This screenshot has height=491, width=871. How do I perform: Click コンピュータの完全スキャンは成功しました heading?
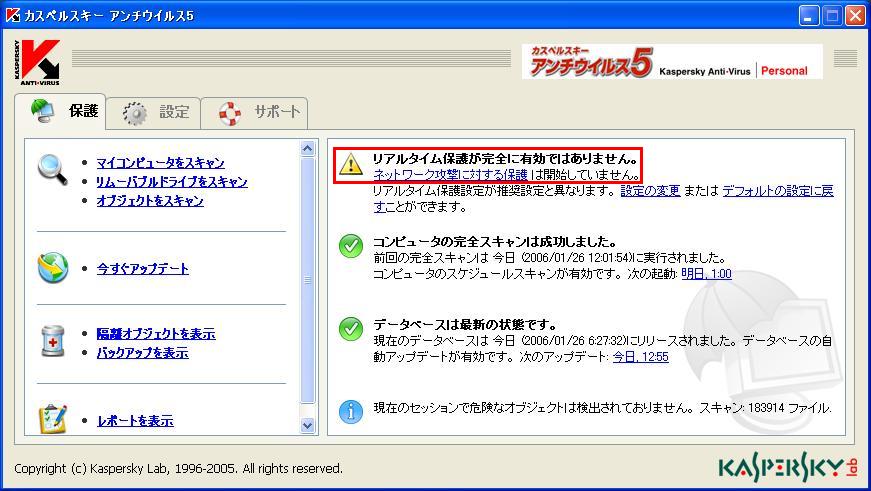[495, 242]
